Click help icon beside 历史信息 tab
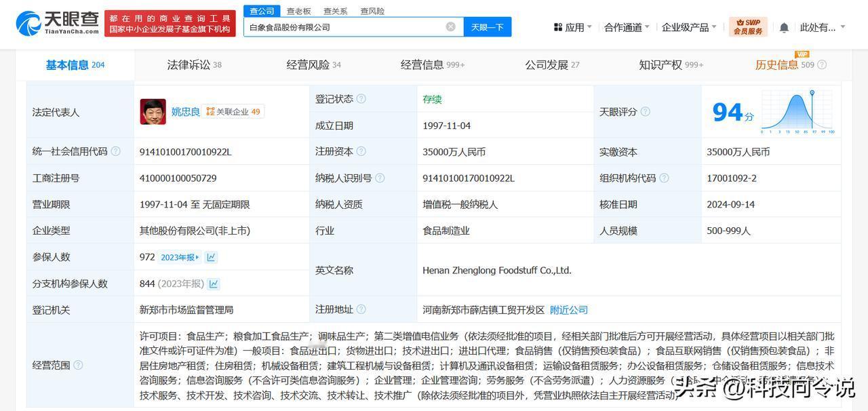The image size is (868, 411). coord(822,65)
